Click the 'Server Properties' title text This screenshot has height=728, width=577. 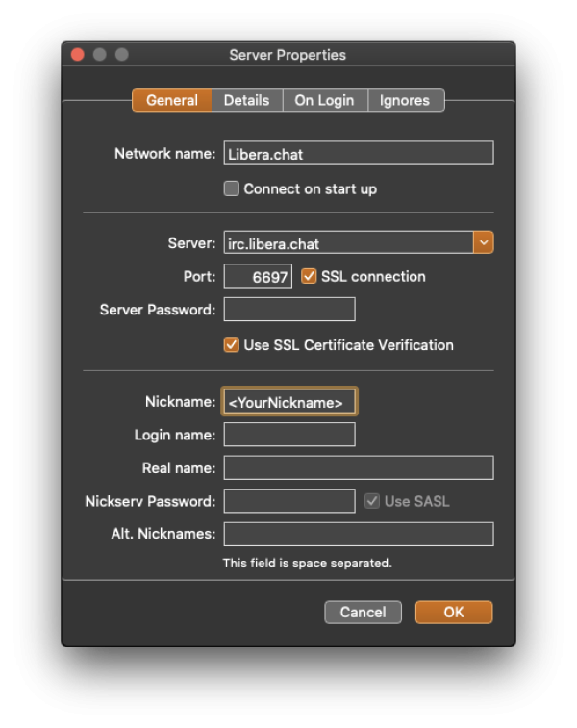click(288, 55)
